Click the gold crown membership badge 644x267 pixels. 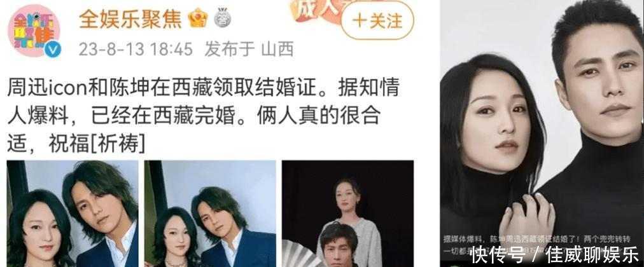click(x=198, y=18)
